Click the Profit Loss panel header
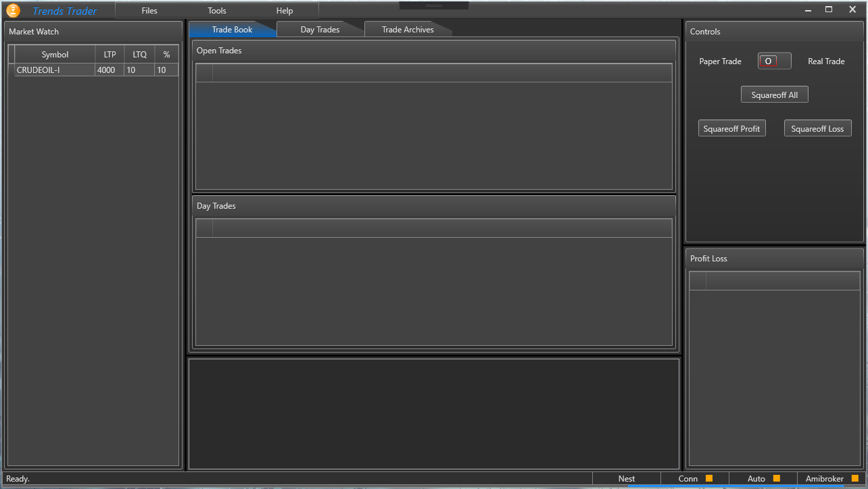This screenshot has width=868, height=489. pos(775,259)
